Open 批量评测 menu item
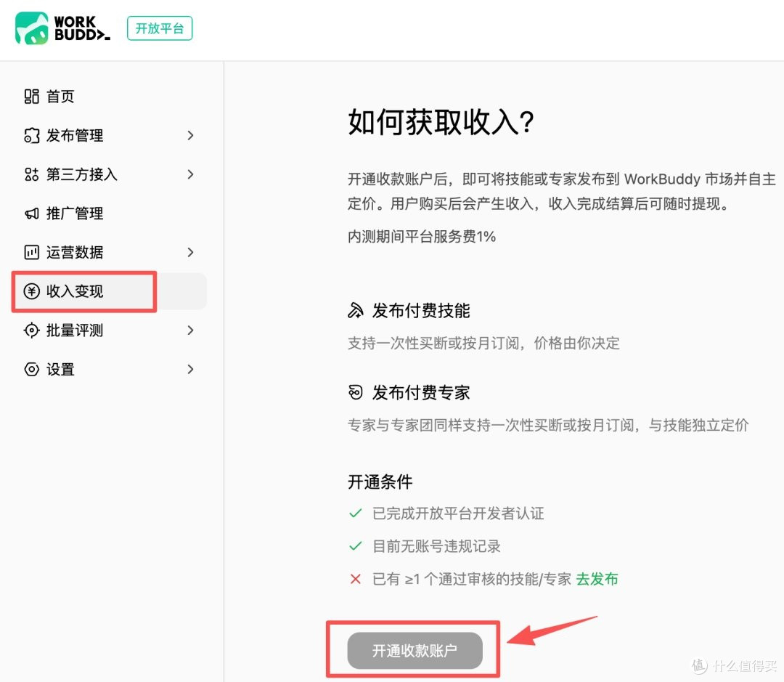This screenshot has height=682, width=784. point(75,330)
